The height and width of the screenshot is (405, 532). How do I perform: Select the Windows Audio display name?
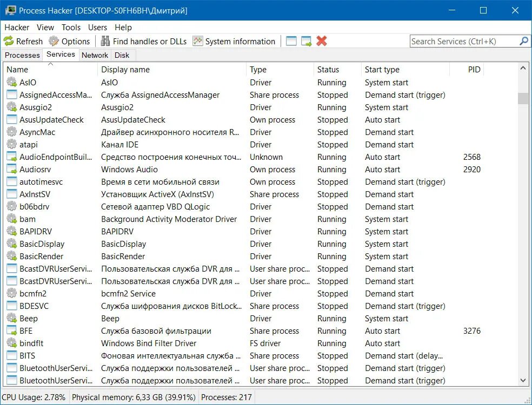coord(129,169)
